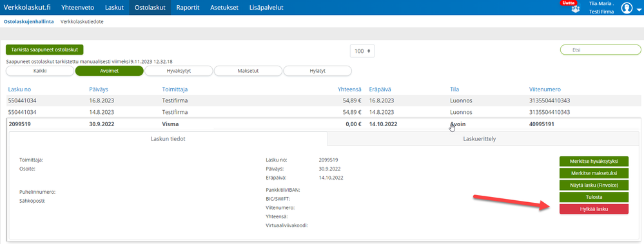Open the Yhteenveto menu
This screenshot has width=644, height=244.
(77, 7)
